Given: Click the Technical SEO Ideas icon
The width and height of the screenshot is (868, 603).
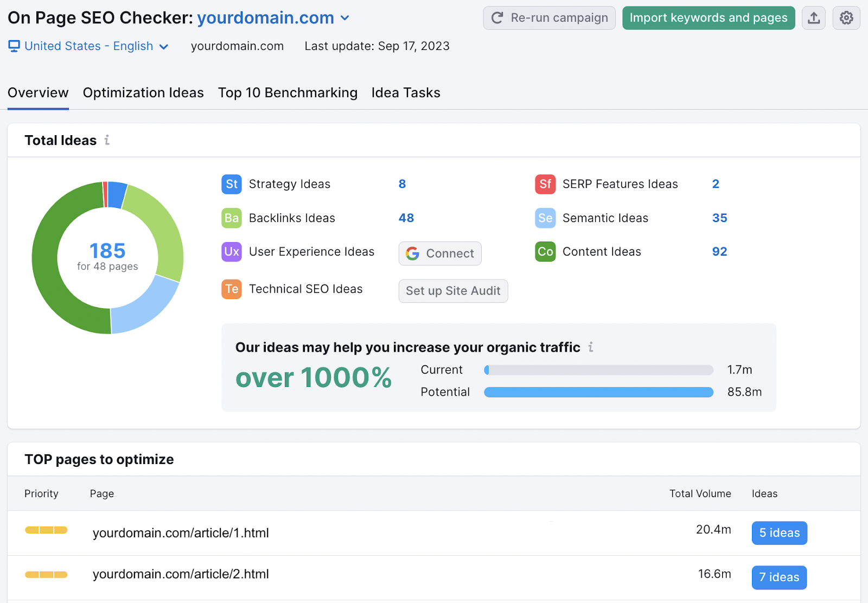Looking at the screenshot, I should coord(231,288).
